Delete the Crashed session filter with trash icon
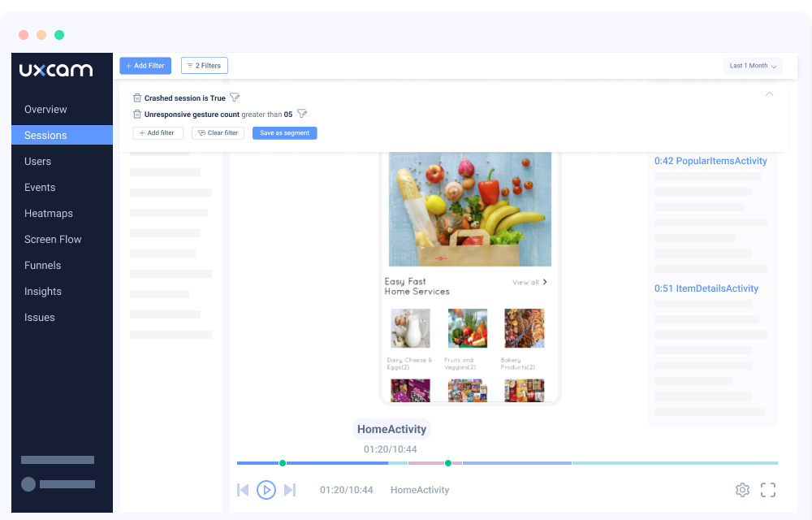This screenshot has height=520, width=812. (x=137, y=97)
